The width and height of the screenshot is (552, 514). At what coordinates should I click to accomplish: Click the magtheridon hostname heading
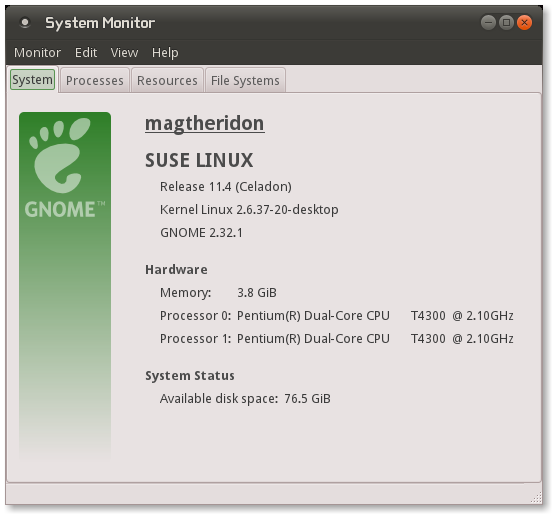click(205, 123)
